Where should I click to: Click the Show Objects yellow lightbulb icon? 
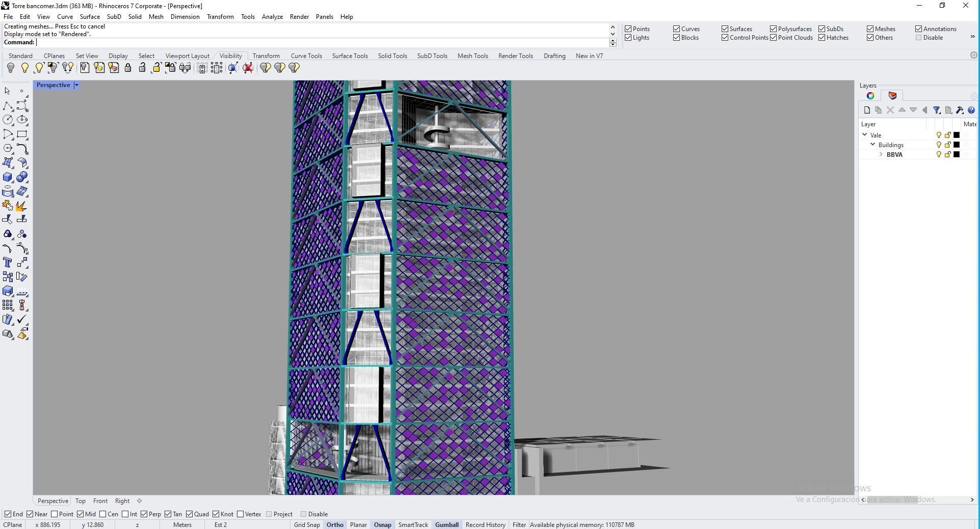tap(24, 68)
